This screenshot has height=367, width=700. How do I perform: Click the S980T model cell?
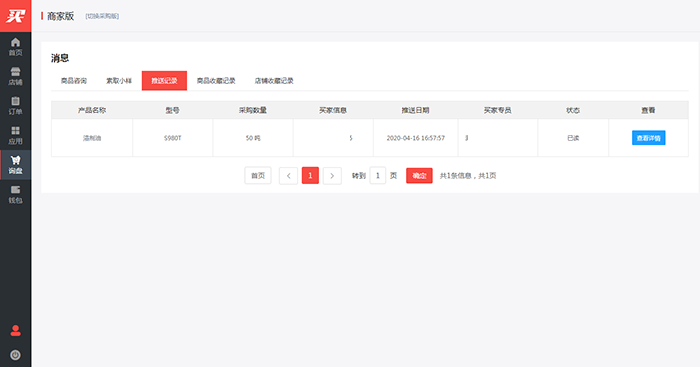pyautogui.click(x=172, y=138)
